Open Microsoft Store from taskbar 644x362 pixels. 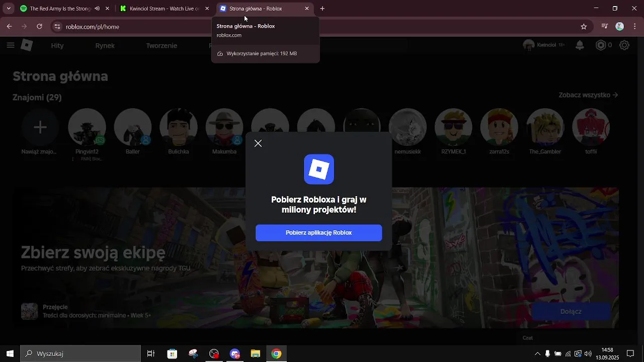172,353
